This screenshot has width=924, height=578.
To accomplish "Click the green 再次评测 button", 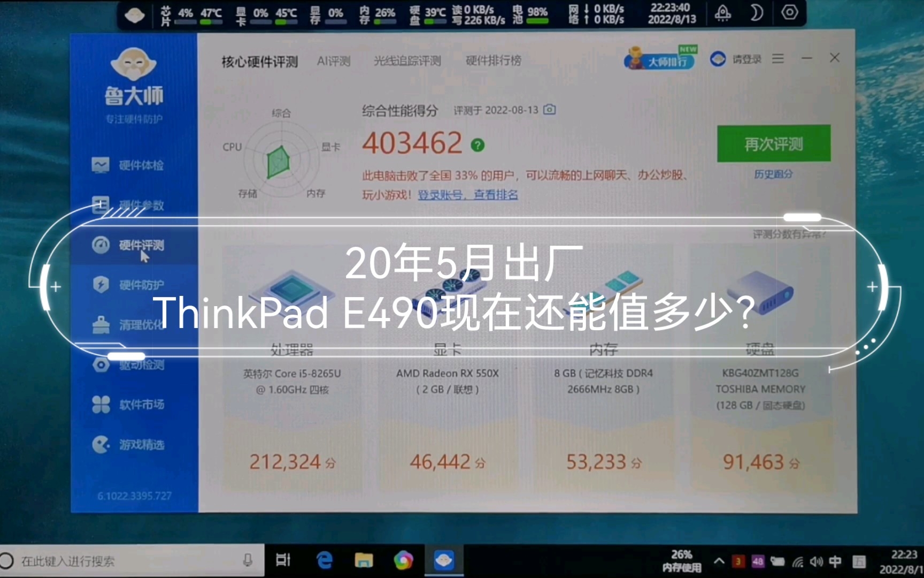I will pos(774,143).
